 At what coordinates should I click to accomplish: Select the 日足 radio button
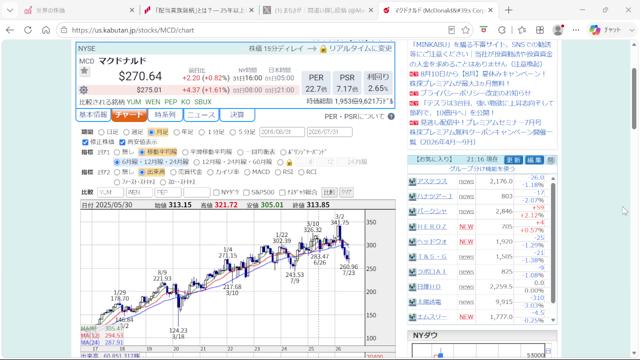(101, 132)
